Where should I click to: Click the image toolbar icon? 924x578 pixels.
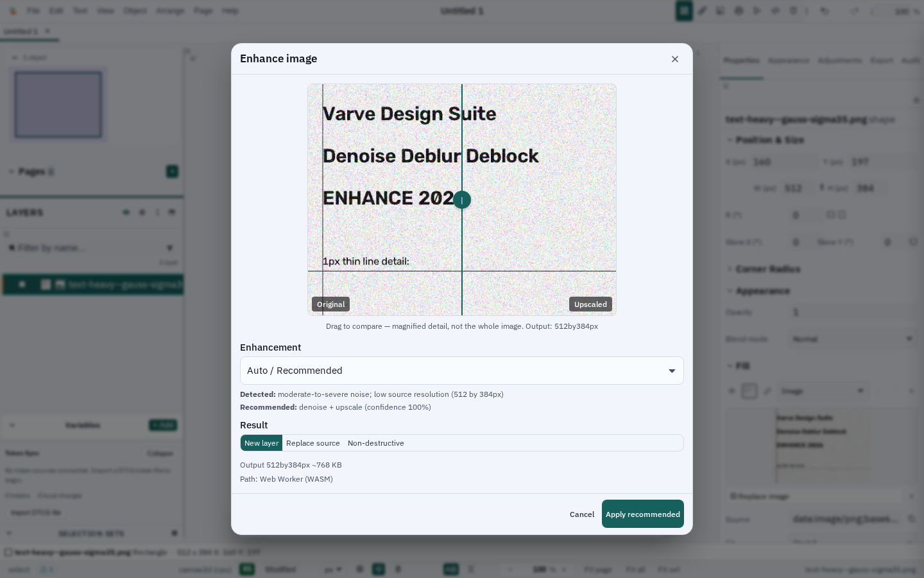point(721,11)
